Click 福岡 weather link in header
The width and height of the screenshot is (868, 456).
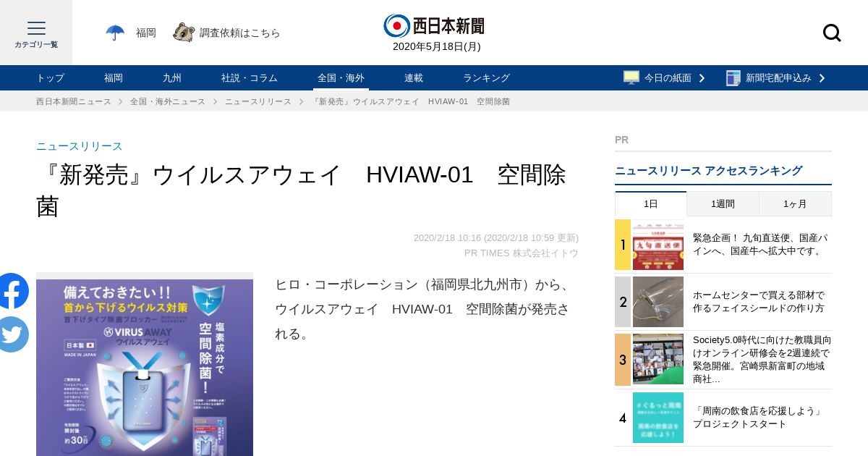pyautogui.click(x=146, y=33)
